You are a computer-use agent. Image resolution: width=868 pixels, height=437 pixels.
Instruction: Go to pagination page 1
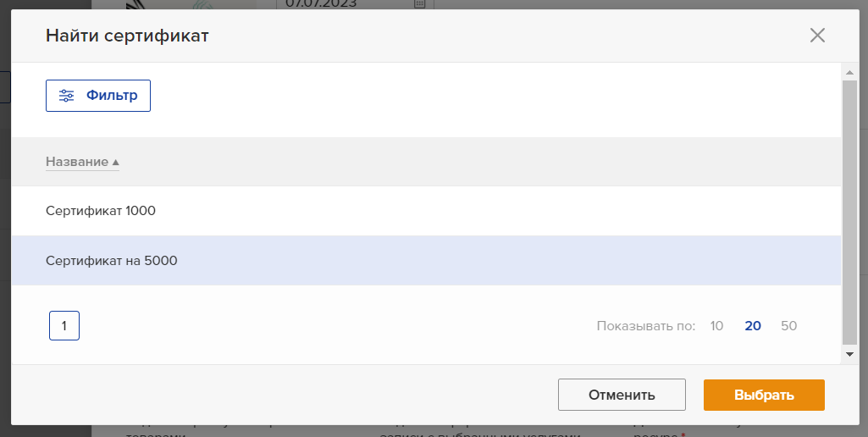(x=64, y=326)
